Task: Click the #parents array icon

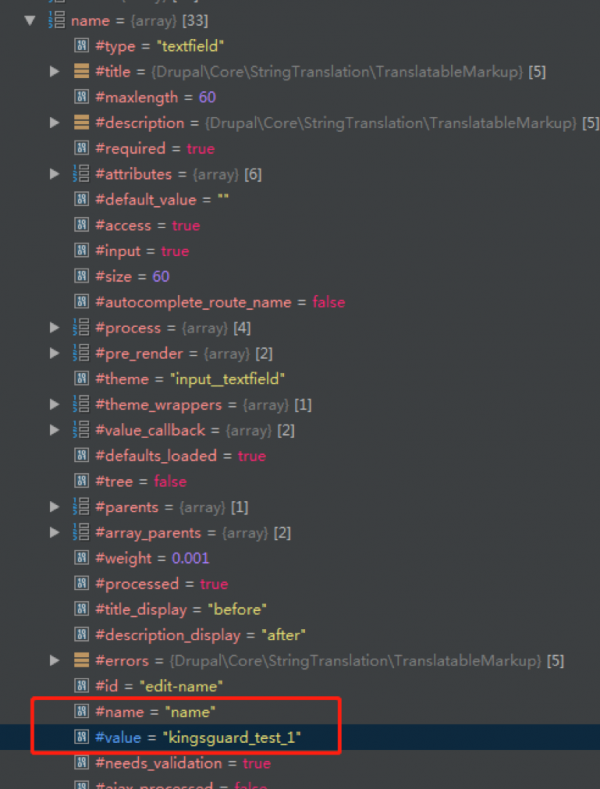Action: click(81, 507)
